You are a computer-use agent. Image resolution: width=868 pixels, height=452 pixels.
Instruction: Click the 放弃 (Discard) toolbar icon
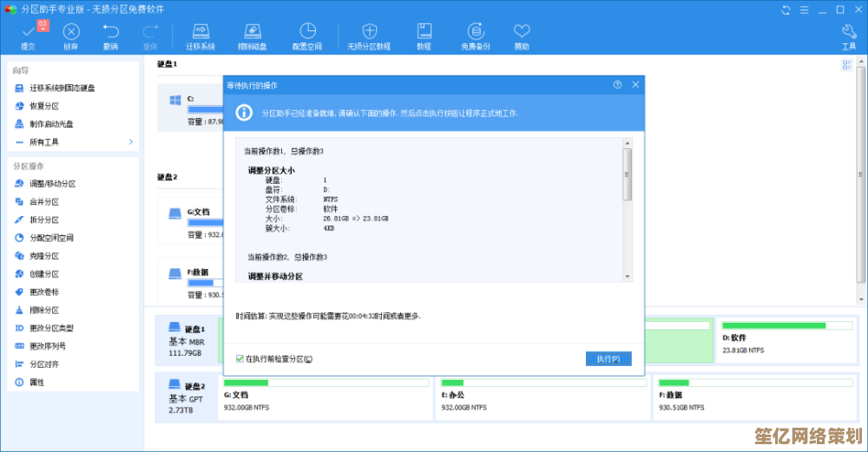click(x=71, y=32)
